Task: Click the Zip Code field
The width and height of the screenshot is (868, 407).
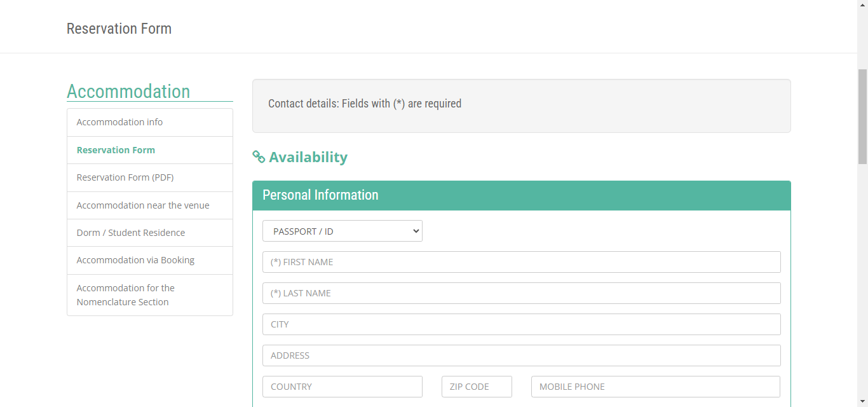Action: [x=477, y=387]
